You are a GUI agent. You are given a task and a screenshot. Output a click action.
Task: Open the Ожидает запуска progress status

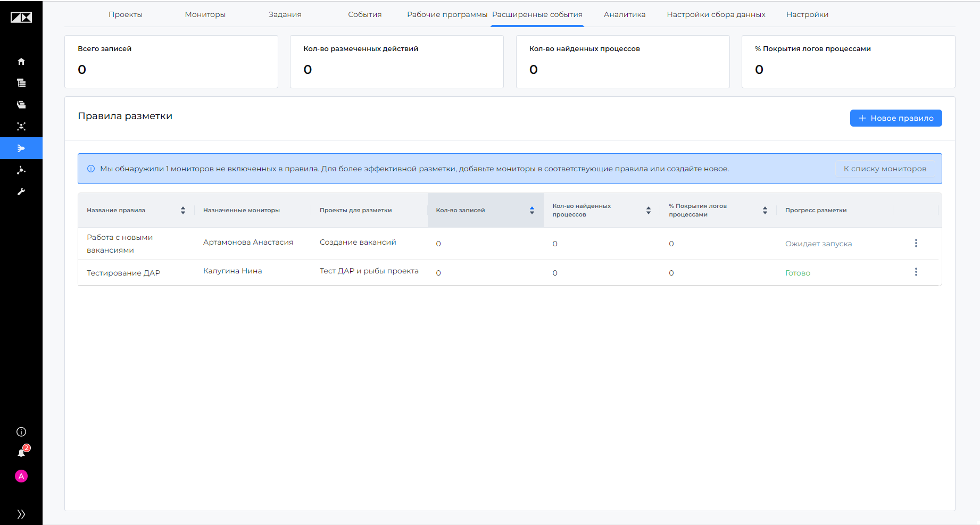point(818,244)
